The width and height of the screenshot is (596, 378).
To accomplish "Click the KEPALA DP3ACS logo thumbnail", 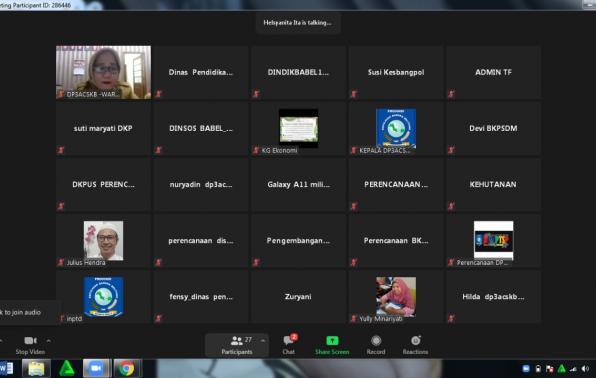I will (x=396, y=128).
